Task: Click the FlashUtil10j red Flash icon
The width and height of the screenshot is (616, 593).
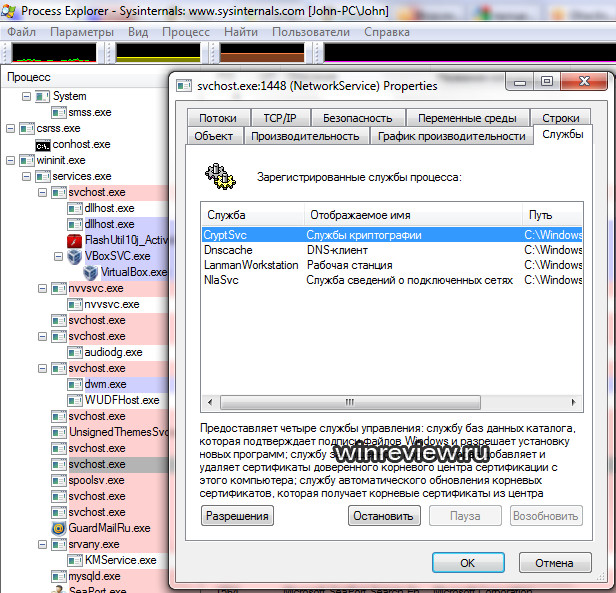Action: click(x=74, y=240)
